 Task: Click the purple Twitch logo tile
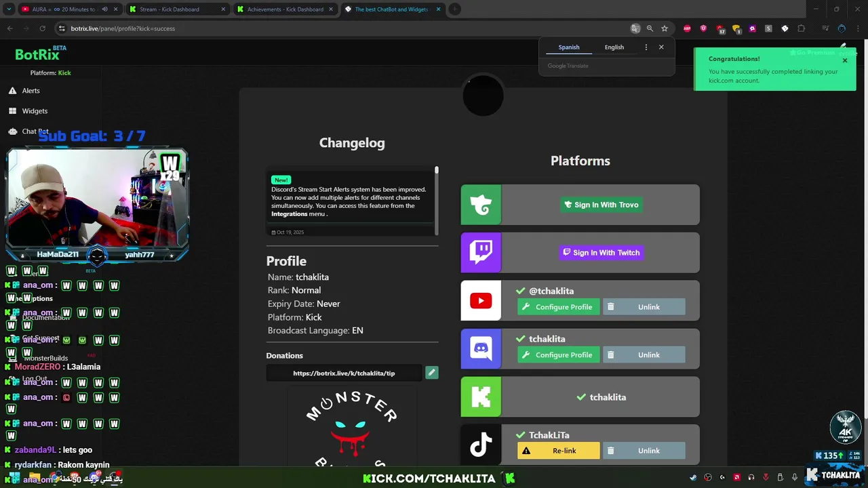pos(481,253)
